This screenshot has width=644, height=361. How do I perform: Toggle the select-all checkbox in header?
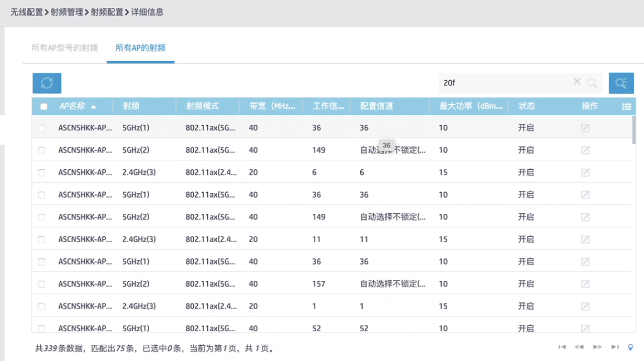44,106
